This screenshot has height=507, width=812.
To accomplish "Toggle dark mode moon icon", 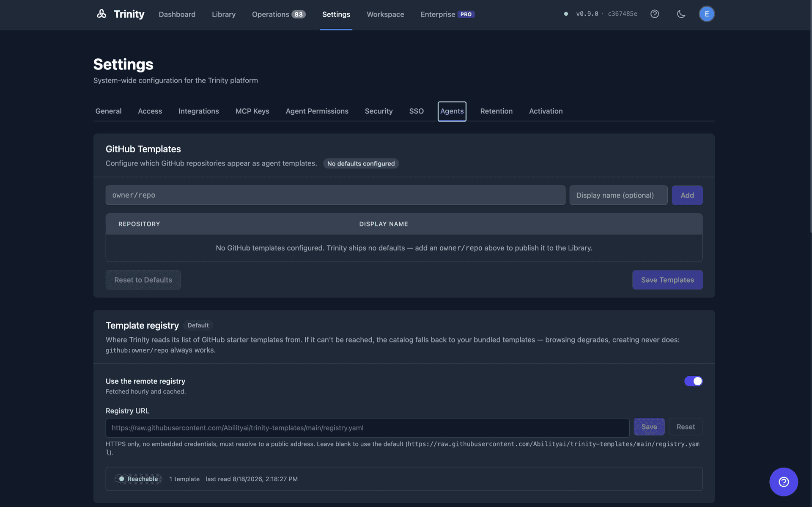I will [x=681, y=14].
